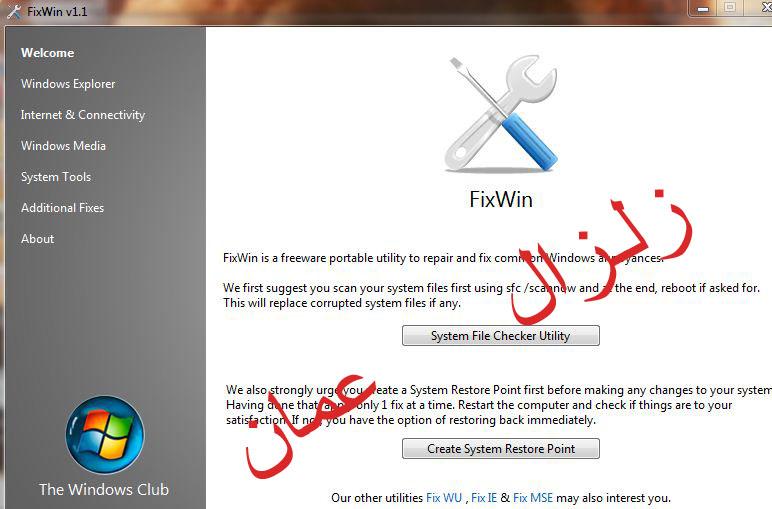Follow the Fix WU link

pos(444,498)
